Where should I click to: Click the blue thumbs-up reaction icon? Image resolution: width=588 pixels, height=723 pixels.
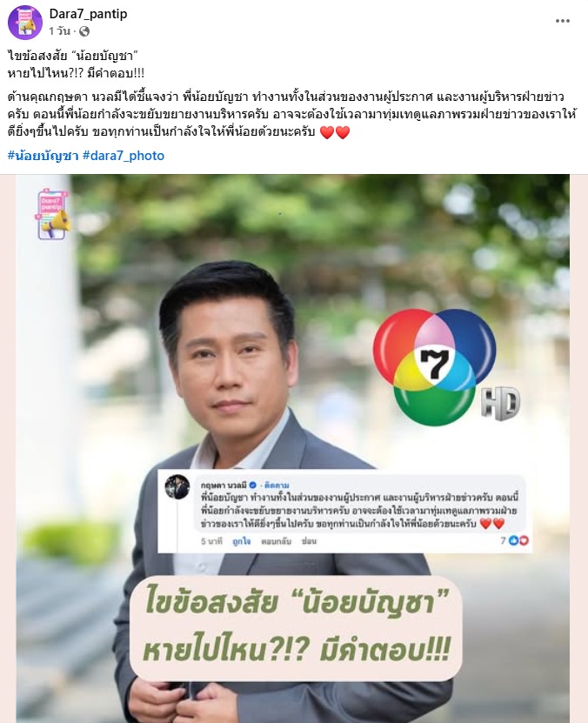click(x=513, y=540)
